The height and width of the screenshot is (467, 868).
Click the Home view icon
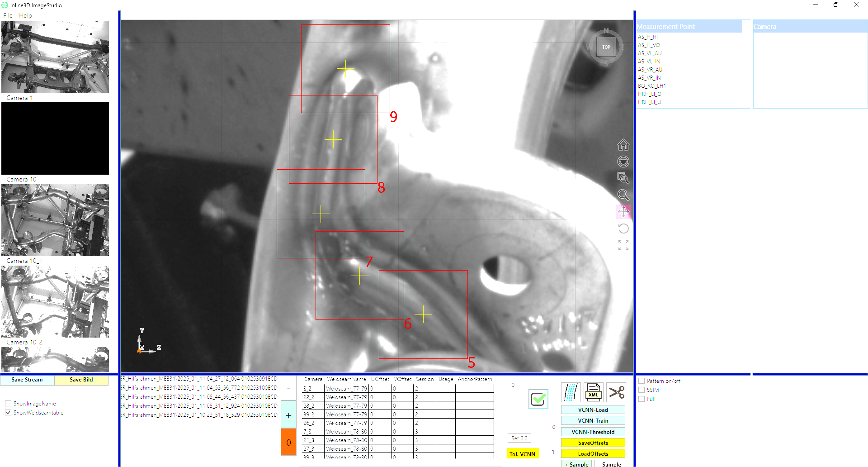pos(623,145)
